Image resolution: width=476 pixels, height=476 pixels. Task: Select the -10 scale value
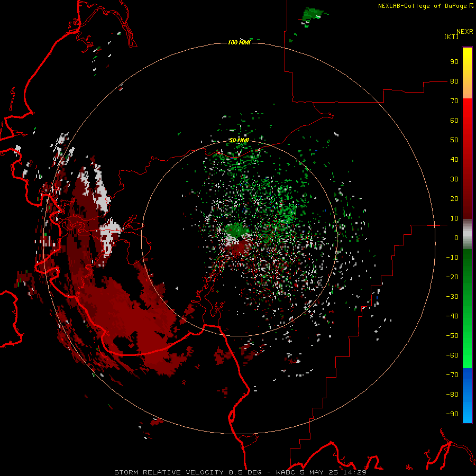(452, 258)
